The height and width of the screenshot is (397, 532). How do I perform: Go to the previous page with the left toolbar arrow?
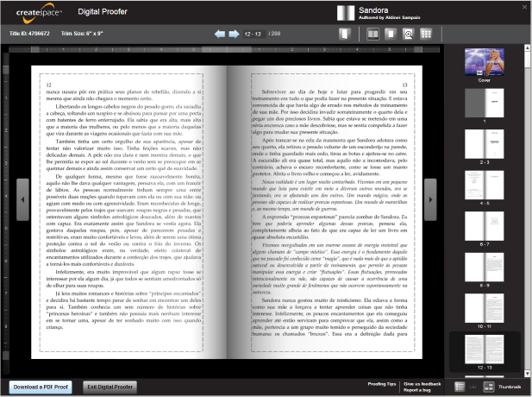point(220,35)
